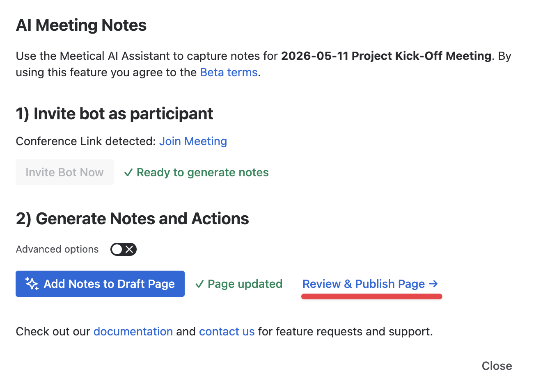Open the contact us link

pos(227,331)
